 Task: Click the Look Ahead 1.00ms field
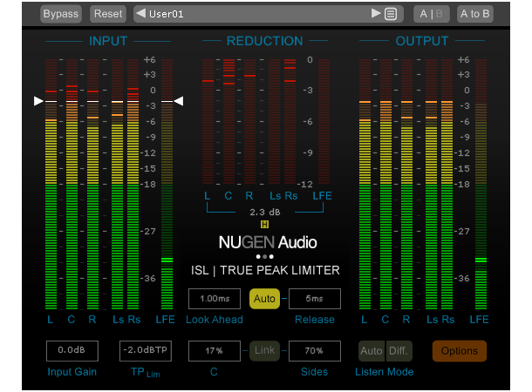click(x=215, y=299)
